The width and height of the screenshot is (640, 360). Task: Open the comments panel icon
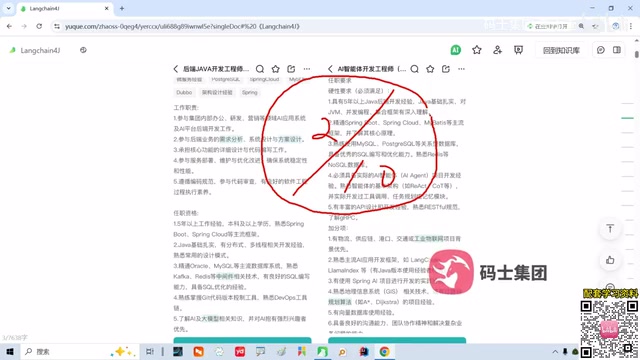click(x=600, y=50)
